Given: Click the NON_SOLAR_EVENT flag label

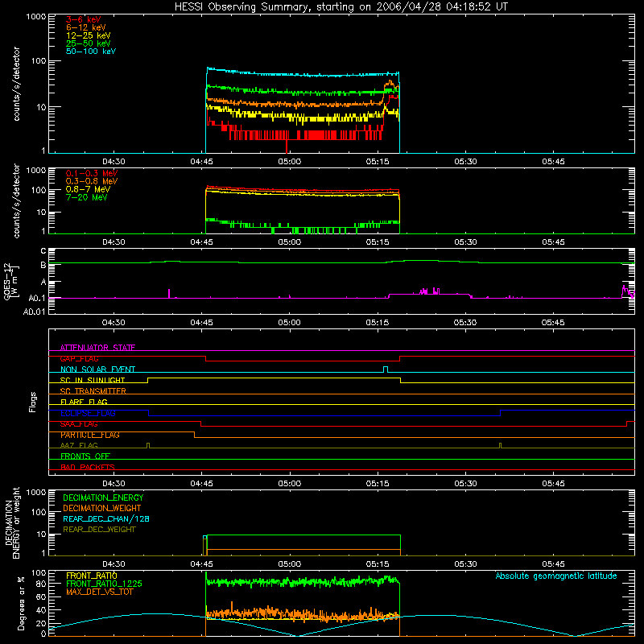Looking at the screenshot, I should coord(97,369).
